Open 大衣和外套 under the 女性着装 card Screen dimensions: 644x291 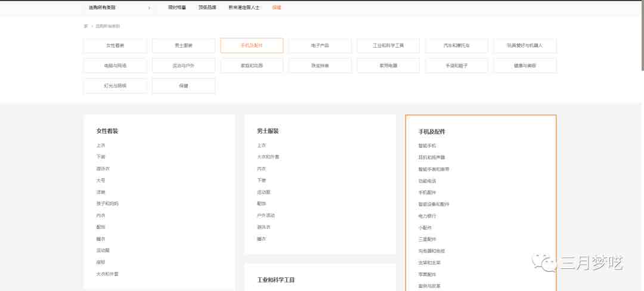pyautogui.click(x=107, y=274)
